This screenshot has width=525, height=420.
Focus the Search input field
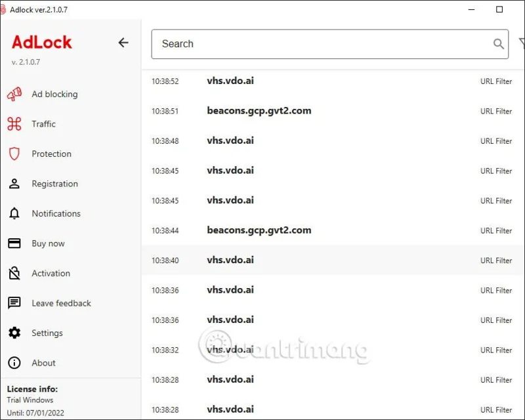pyautogui.click(x=330, y=44)
